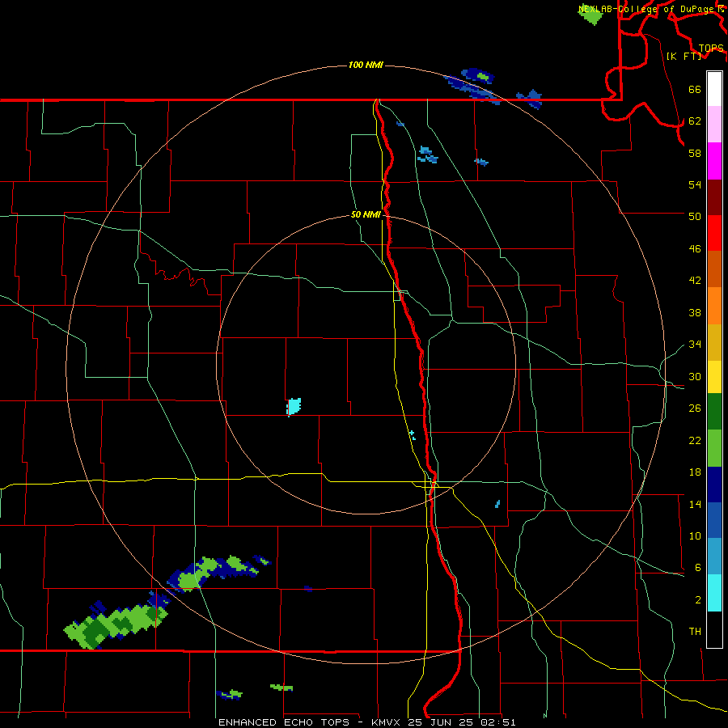Image resolution: width=728 pixels, height=728 pixels.
Task: Click the "NEXLAB-College of DuPage" text
Action: pyautogui.click(x=646, y=9)
